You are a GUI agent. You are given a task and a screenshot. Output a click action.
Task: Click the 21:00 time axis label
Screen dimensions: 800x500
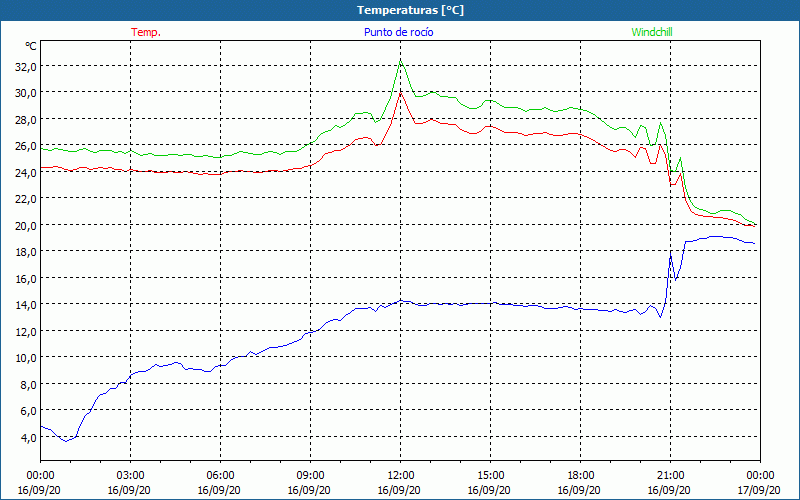pos(670,475)
